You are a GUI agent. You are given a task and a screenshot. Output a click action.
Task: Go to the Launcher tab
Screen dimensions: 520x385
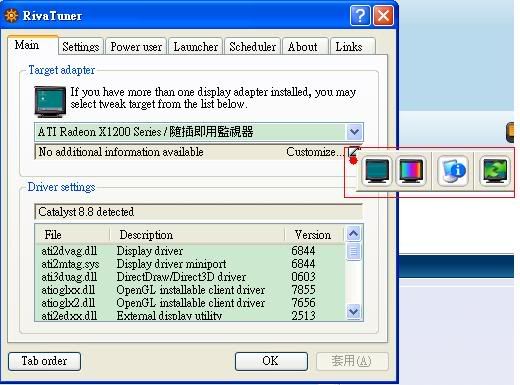196,47
